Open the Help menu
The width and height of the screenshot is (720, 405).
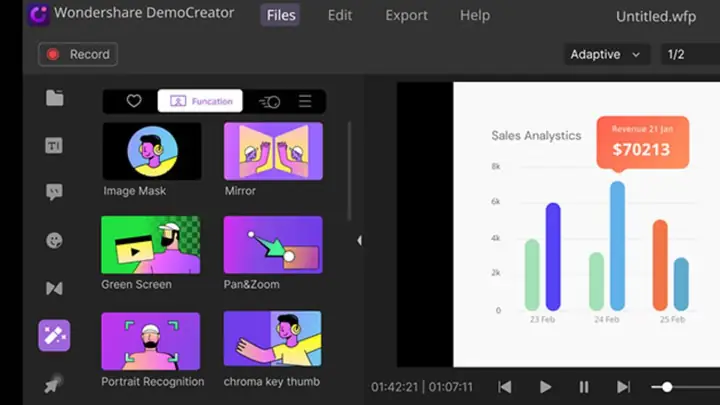pyautogui.click(x=475, y=15)
